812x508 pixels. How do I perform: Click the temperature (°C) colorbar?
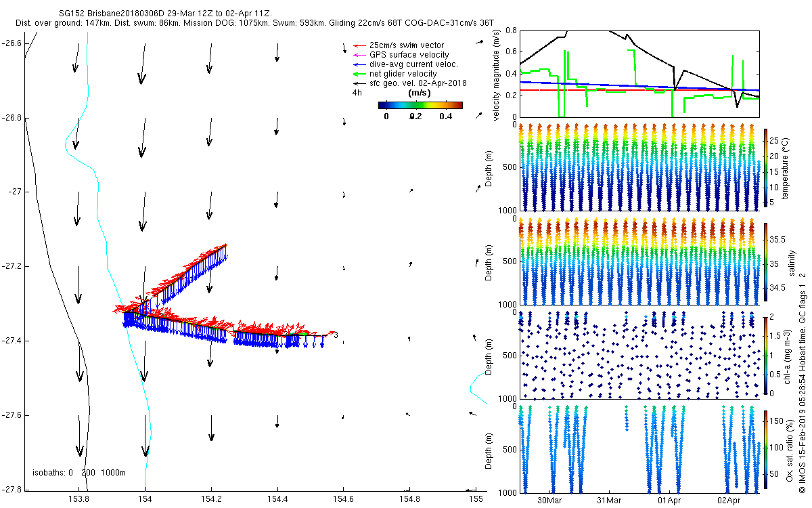click(x=766, y=167)
